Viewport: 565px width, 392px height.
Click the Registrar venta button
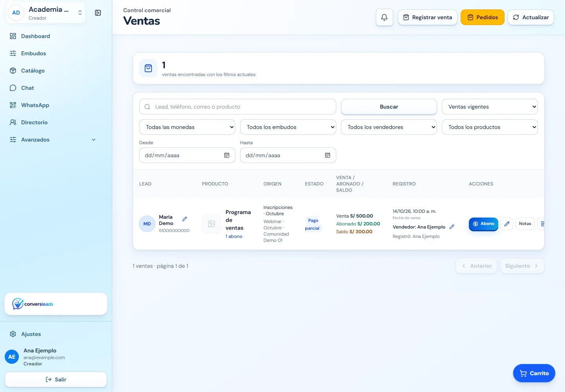(428, 17)
